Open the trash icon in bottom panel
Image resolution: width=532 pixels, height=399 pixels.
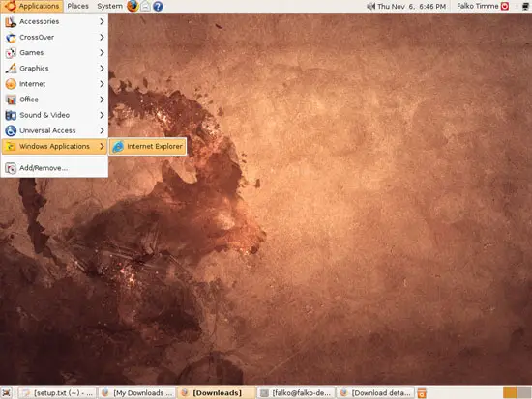[x=422, y=393]
